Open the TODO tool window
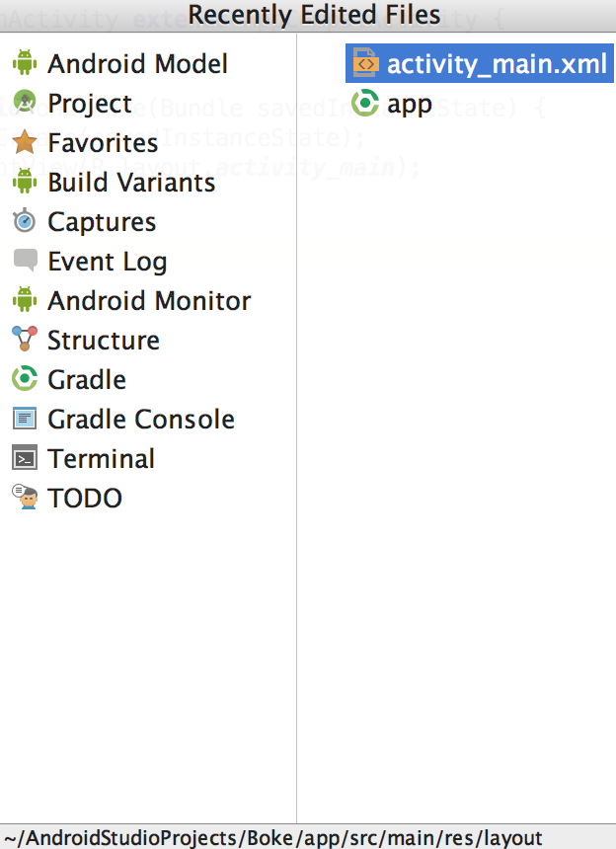Screen dimensions: 616x849 pyautogui.click(x=85, y=499)
